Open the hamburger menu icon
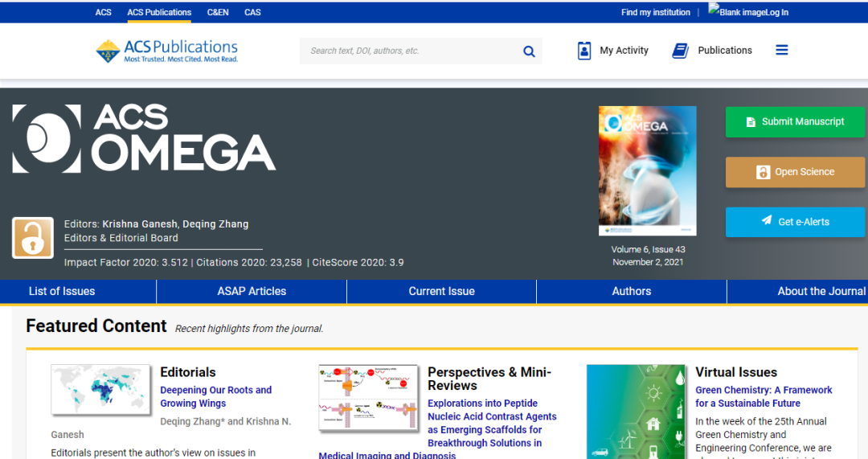Image resolution: width=868 pixels, height=459 pixels. [781, 50]
